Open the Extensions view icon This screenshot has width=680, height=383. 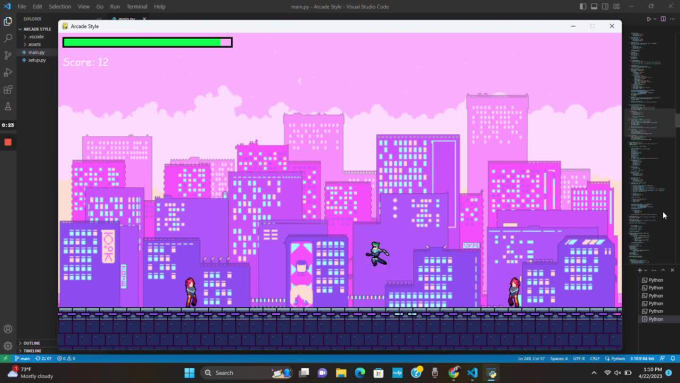(8, 90)
